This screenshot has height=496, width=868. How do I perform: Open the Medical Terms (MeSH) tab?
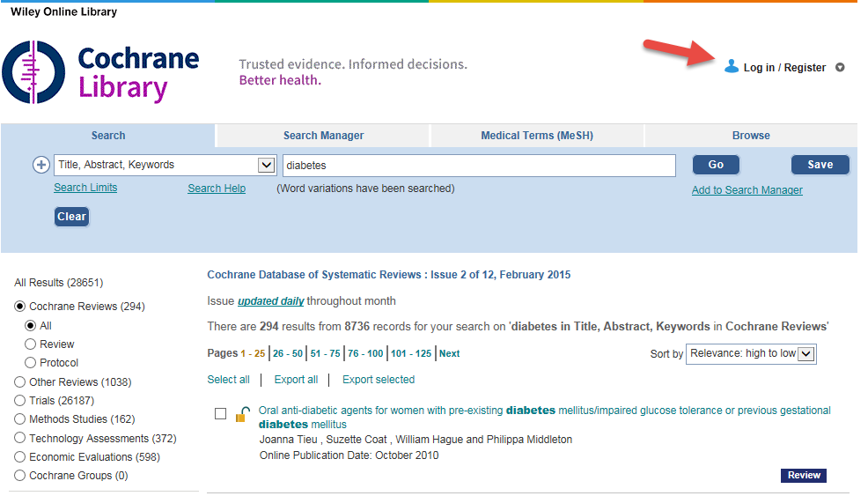click(536, 135)
